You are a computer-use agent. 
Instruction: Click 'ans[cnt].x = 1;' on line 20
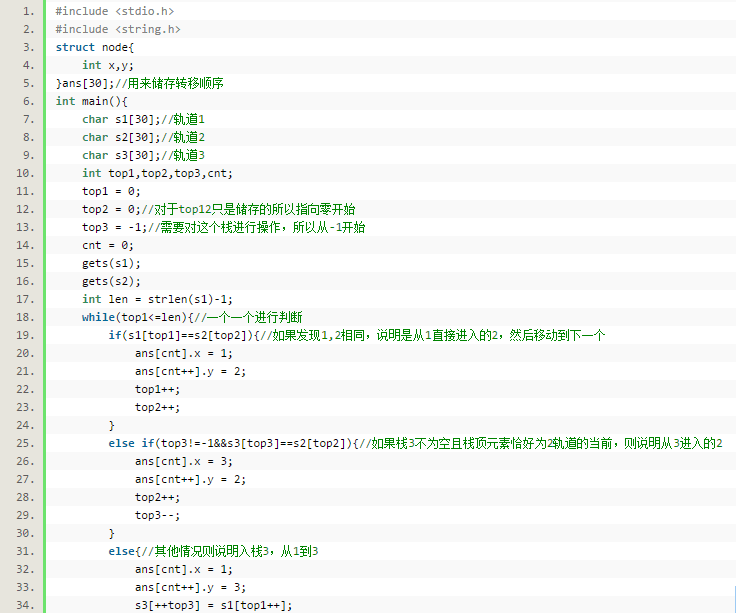click(x=184, y=353)
